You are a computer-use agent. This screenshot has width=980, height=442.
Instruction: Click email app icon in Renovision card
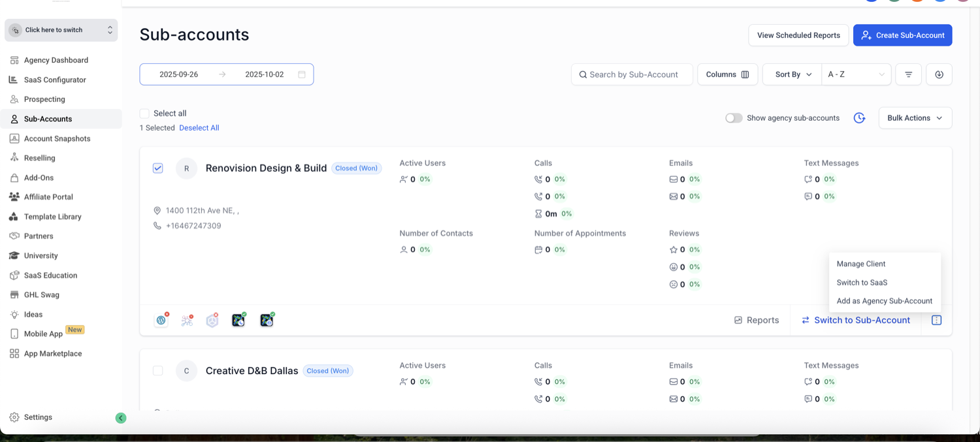267,320
